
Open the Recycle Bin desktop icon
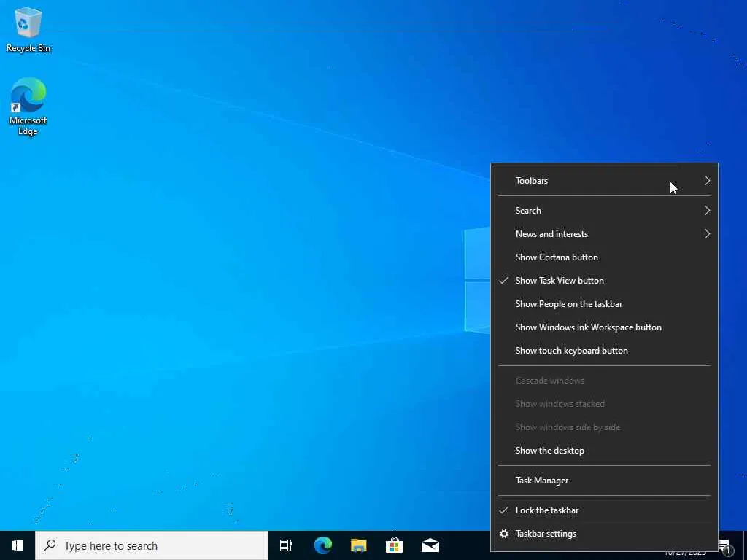28,29
